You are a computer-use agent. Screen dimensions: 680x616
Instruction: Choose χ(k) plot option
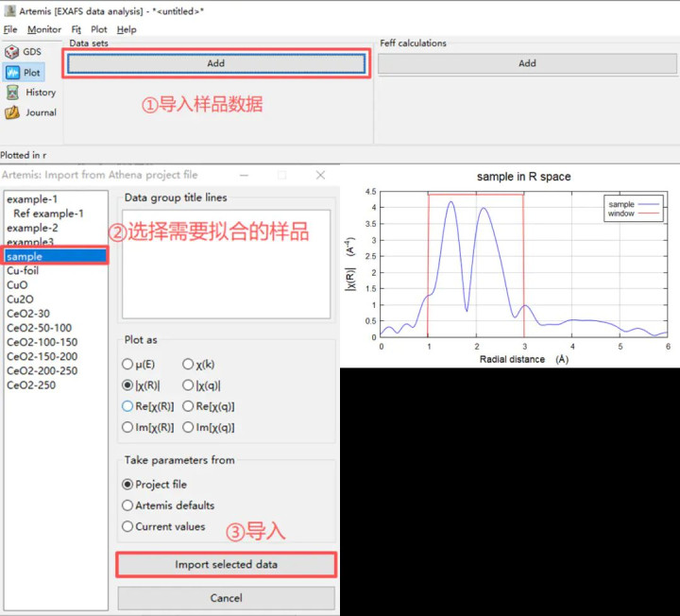click(x=187, y=364)
